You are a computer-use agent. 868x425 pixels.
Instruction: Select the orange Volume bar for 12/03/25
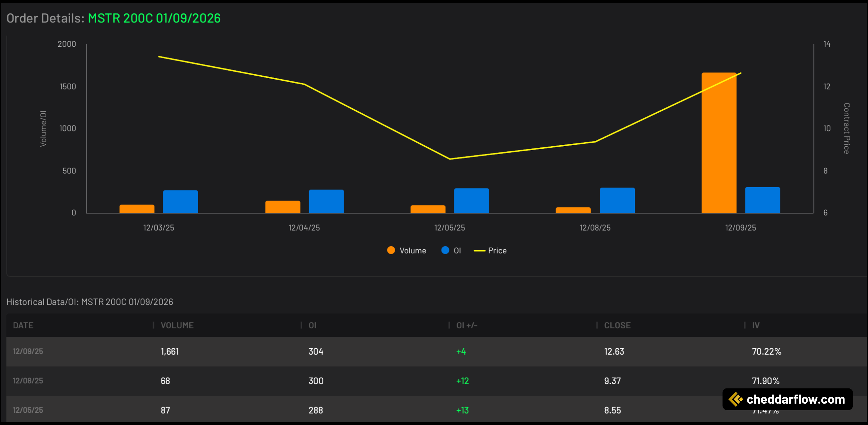tap(137, 209)
